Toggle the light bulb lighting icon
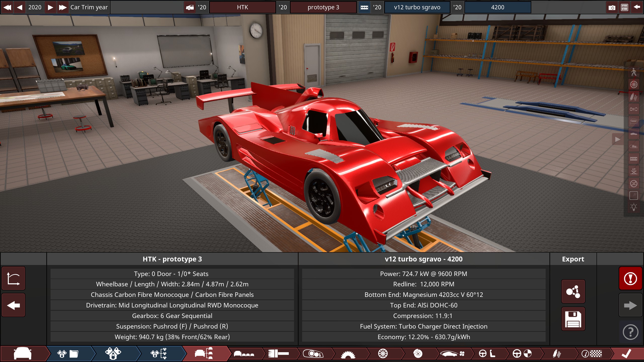Screen dimensions: 644x362 (634, 207)
